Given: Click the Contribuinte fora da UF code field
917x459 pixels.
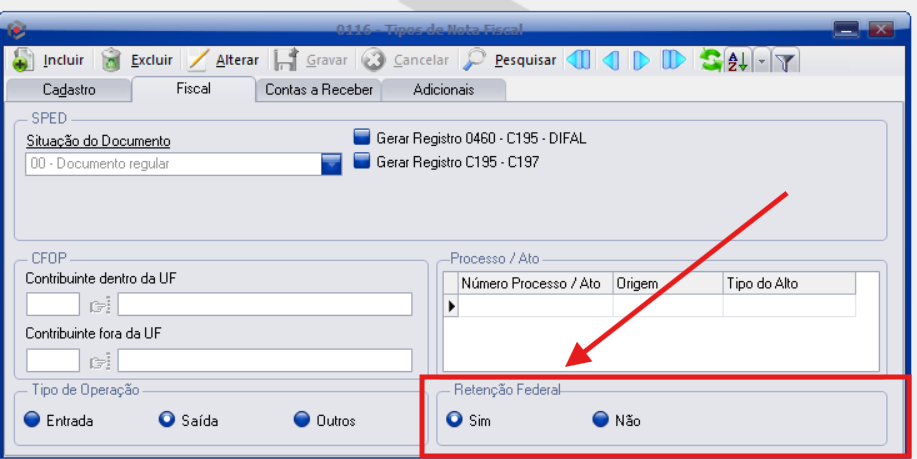Looking at the screenshot, I should tap(53, 361).
